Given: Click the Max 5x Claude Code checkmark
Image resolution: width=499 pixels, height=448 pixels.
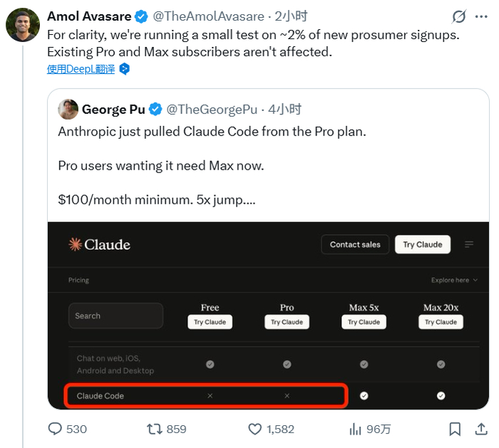Looking at the screenshot, I should [x=364, y=395].
